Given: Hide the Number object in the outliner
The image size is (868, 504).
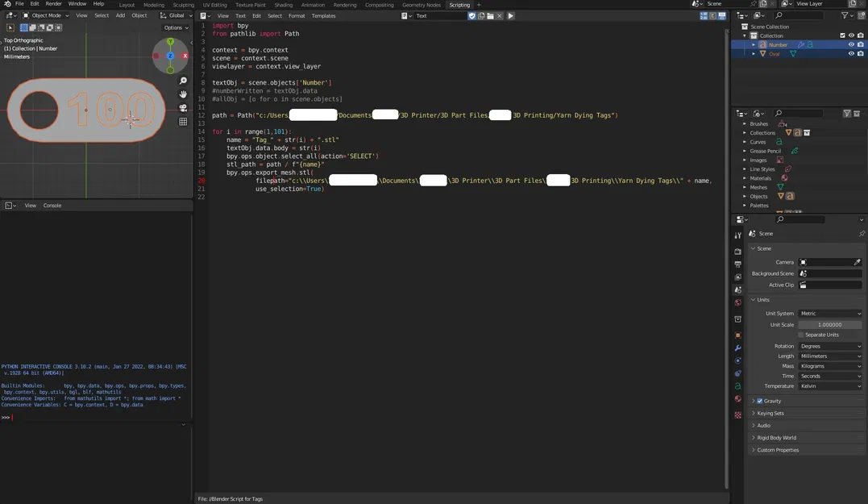Looking at the screenshot, I should click(x=852, y=44).
